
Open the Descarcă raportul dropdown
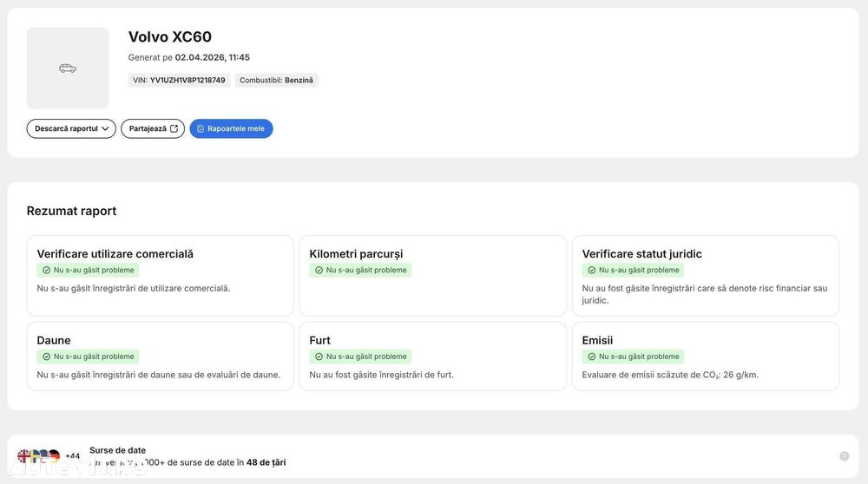[x=71, y=128]
